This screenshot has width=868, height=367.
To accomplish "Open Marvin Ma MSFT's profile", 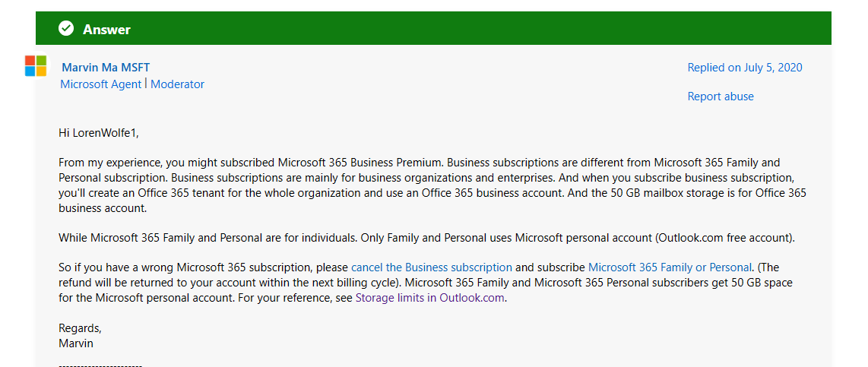I will coord(105,68).
